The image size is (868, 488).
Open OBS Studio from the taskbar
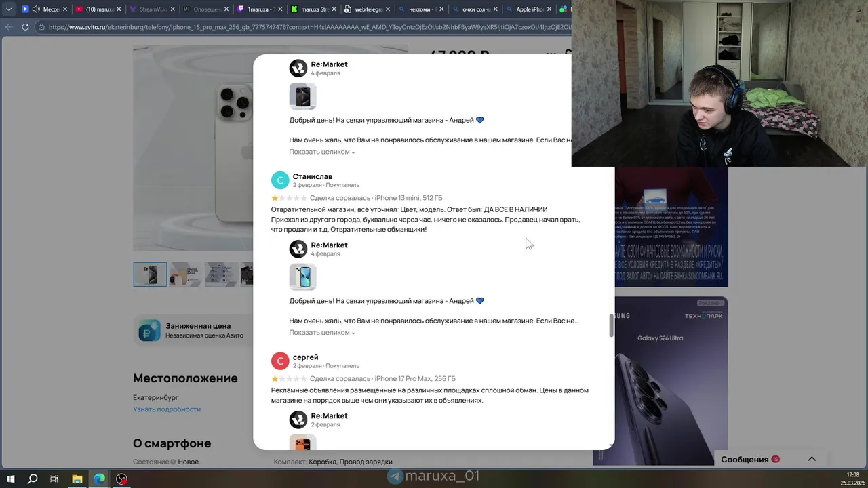(x=122, y=479)
